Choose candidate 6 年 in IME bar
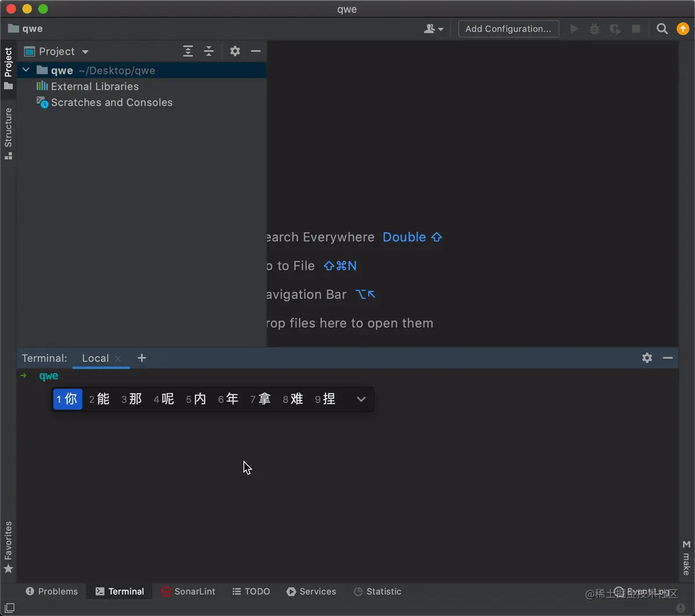This screenshot has width=695, height=616. (229, 399)
